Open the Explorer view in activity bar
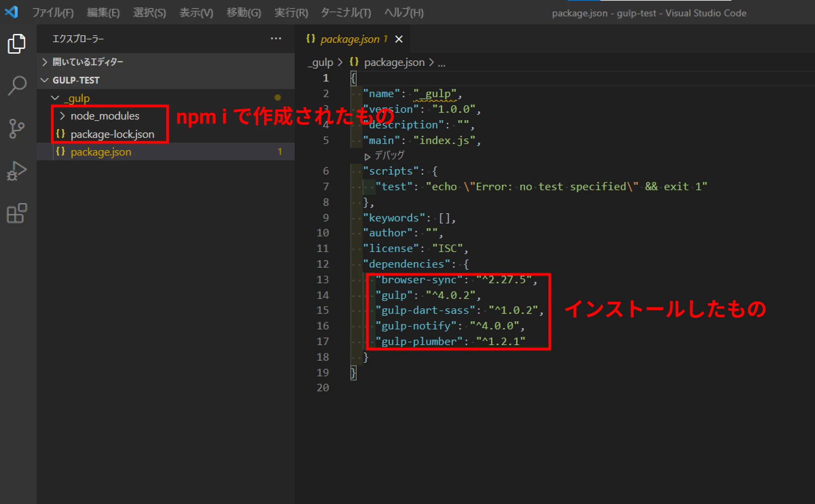 [17, 44]
